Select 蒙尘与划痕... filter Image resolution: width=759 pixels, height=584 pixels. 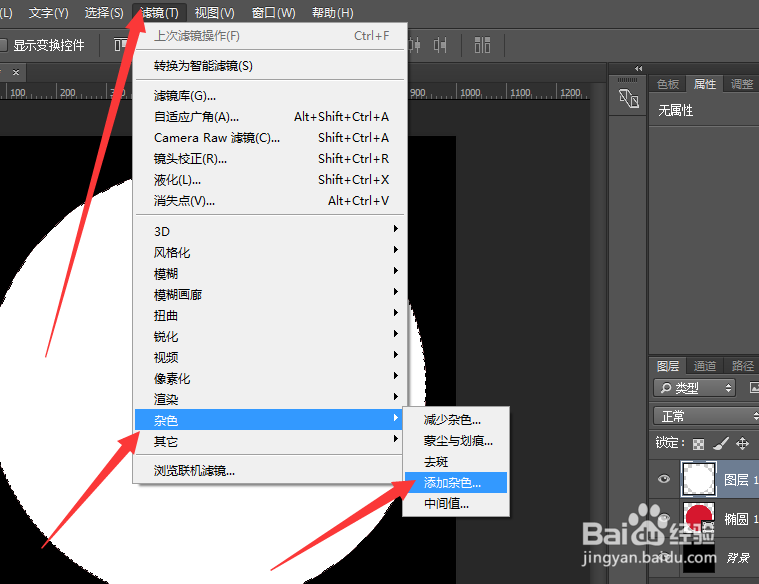click(x=456, y=441)
